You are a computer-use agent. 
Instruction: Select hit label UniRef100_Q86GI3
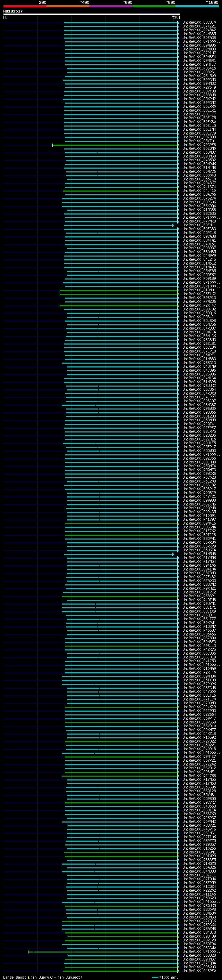(x=199, y=363)
